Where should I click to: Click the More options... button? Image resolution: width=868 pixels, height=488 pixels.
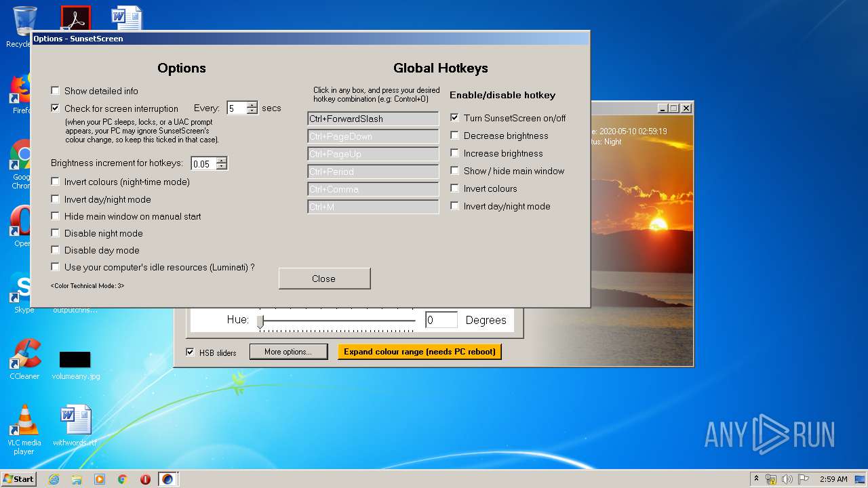(288, 352)
